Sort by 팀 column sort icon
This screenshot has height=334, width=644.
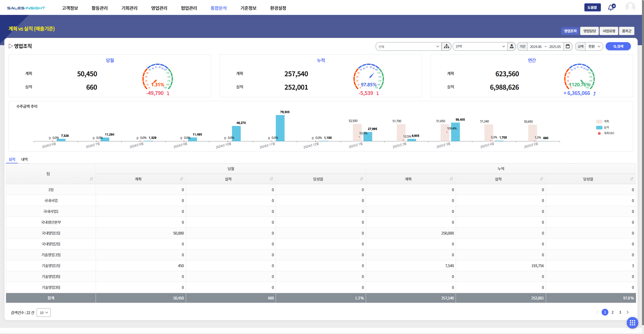tap(91, 179)
